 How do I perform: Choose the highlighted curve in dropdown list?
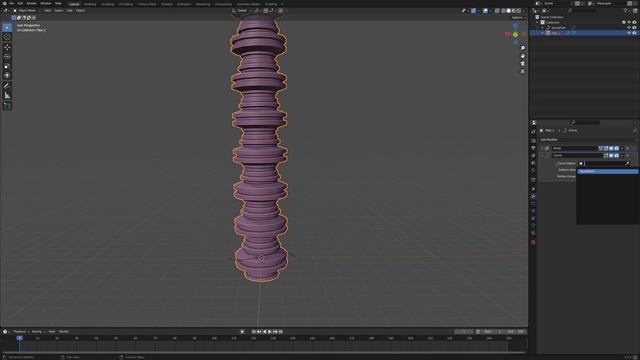tap(608, 171)
